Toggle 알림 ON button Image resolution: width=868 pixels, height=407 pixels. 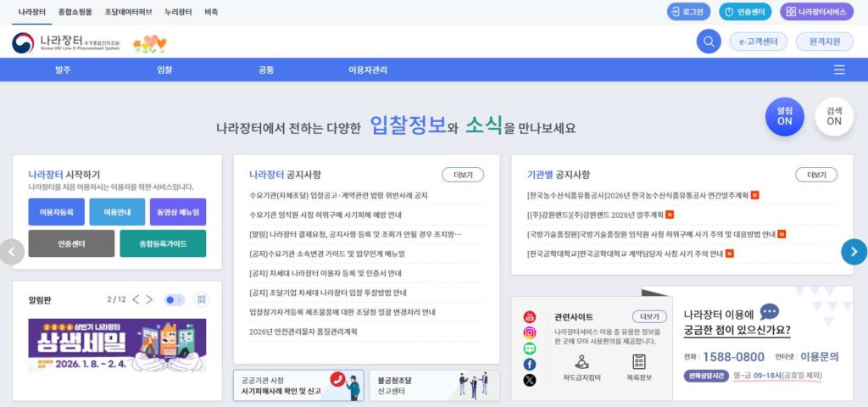pos(784,116)
